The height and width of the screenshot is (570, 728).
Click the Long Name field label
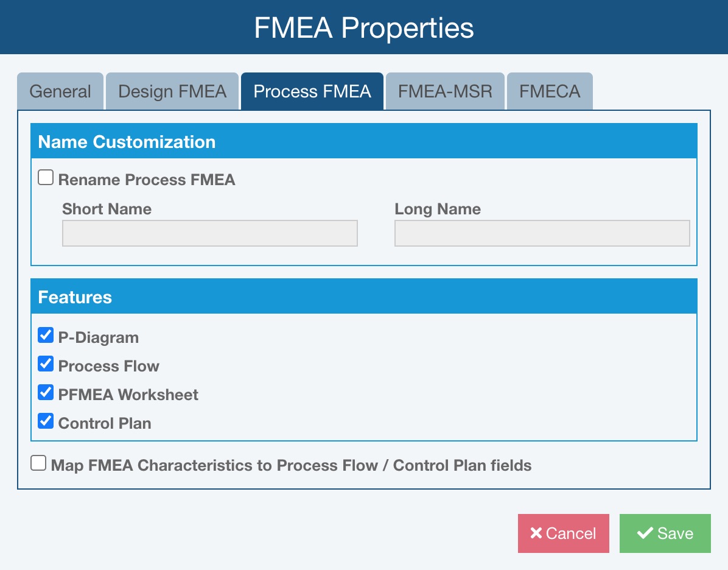(x=438, y=209)
